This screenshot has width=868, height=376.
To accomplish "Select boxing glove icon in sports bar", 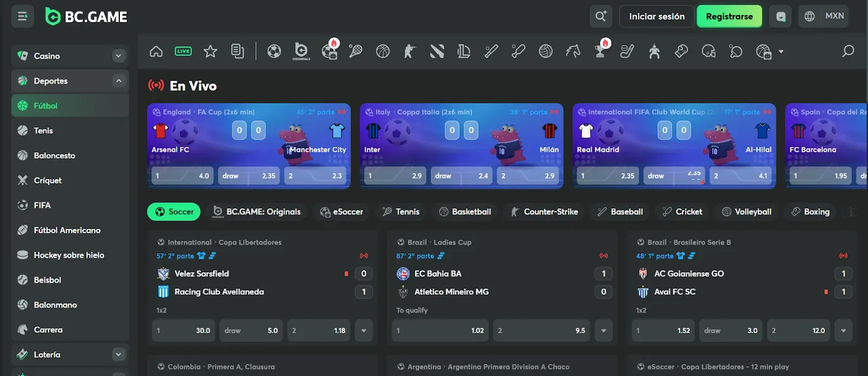I will [681, 52].
